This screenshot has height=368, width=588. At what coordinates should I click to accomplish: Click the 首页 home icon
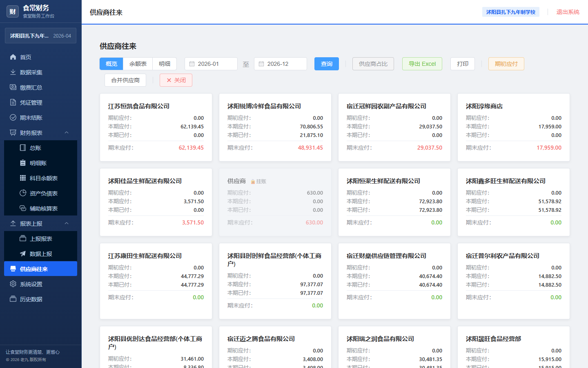[x=13, y=57]
